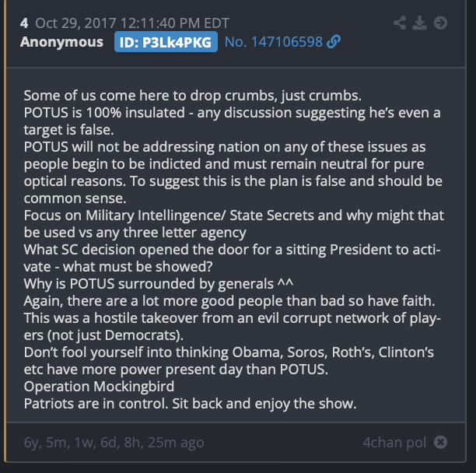Filter by the ID: P3Lk4PKG badge
Image resolution: width=476 pixels, height=473 pixels.
pyautogui.click(x=166, y=42)
